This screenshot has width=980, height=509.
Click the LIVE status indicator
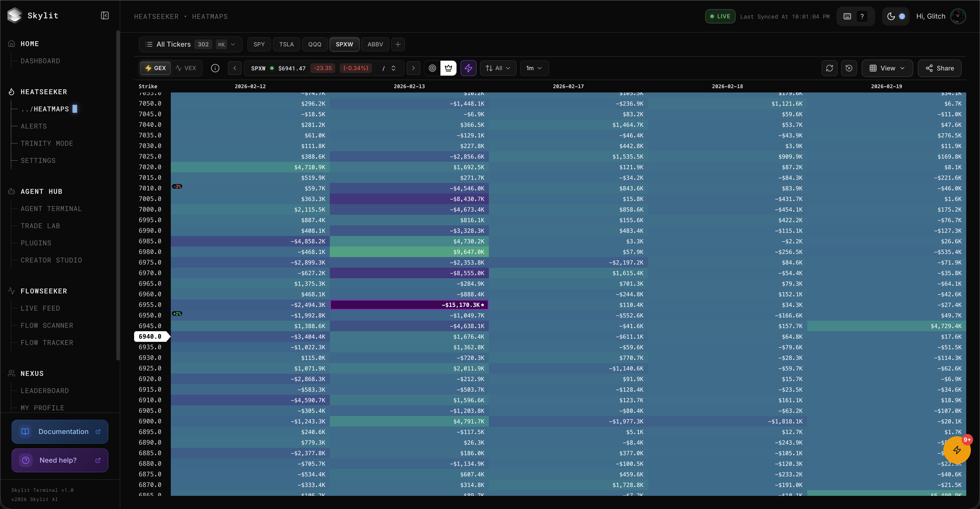pos(720,16)
